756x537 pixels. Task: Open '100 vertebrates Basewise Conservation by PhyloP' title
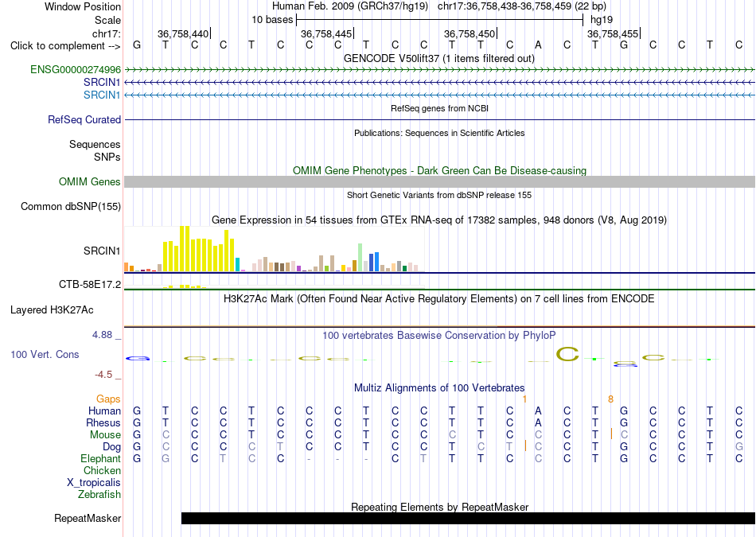[439, 335]
